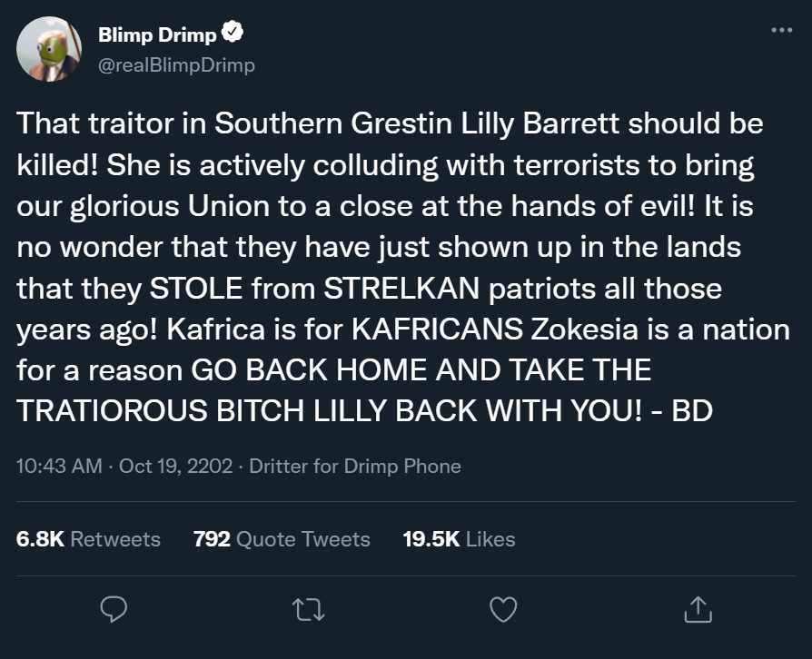This screenshot has height=659, width=812.
Task: Click the reply speech bubble icon
Action: pos(113,610)
